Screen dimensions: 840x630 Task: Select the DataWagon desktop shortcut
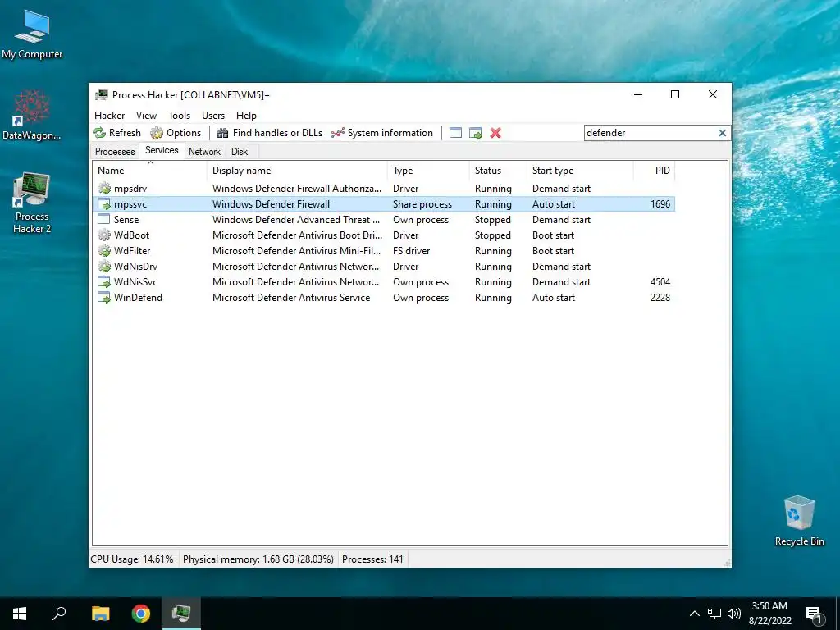click(32, 115)
